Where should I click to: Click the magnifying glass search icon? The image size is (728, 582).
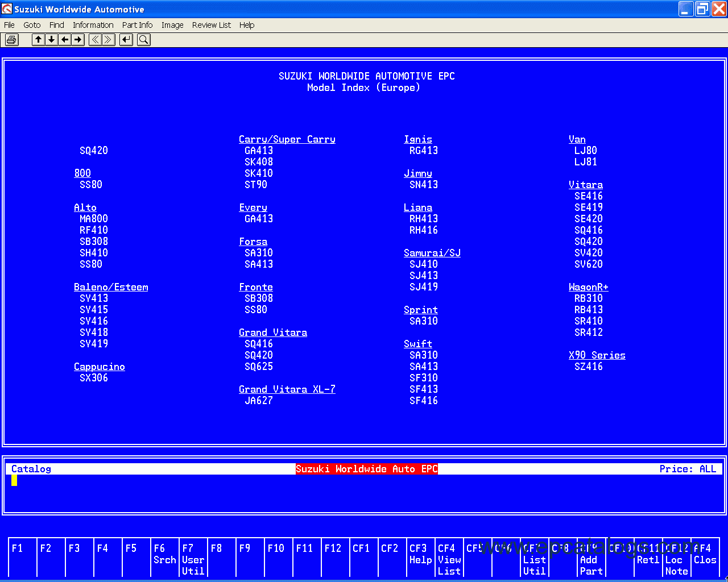pos(144,39)
